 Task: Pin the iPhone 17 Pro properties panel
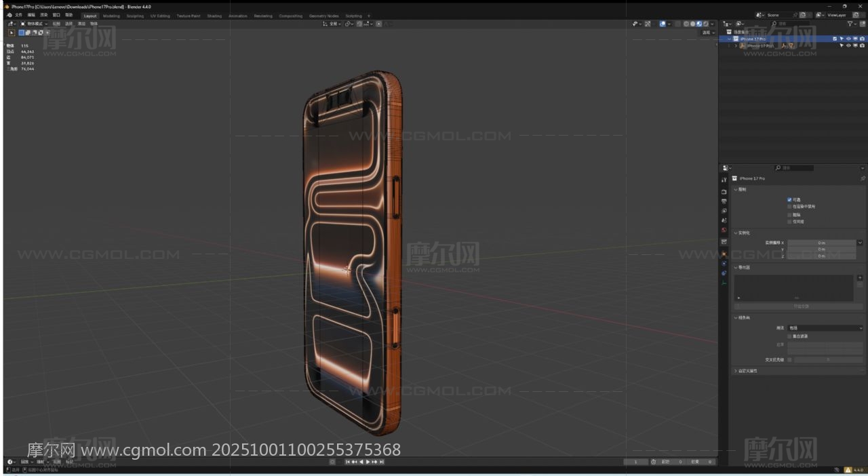pos(863,178)
